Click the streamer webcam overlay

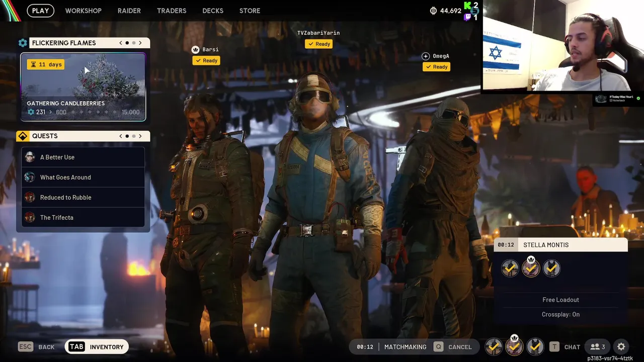coord(562,45)
